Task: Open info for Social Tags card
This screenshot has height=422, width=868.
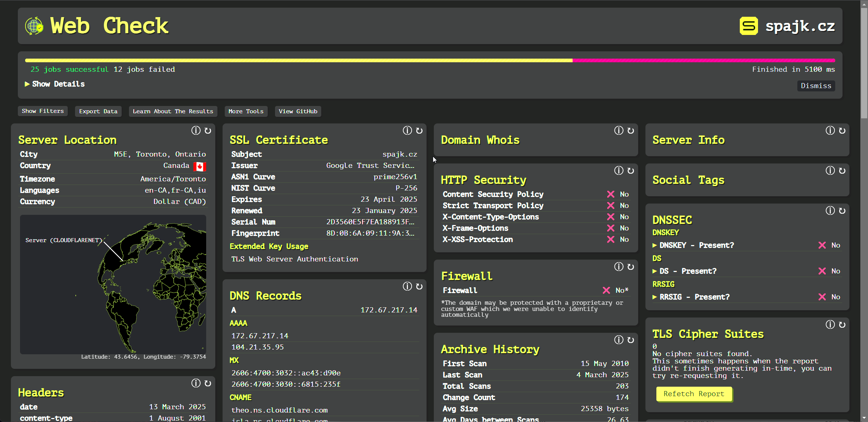Action: [830, 170]
